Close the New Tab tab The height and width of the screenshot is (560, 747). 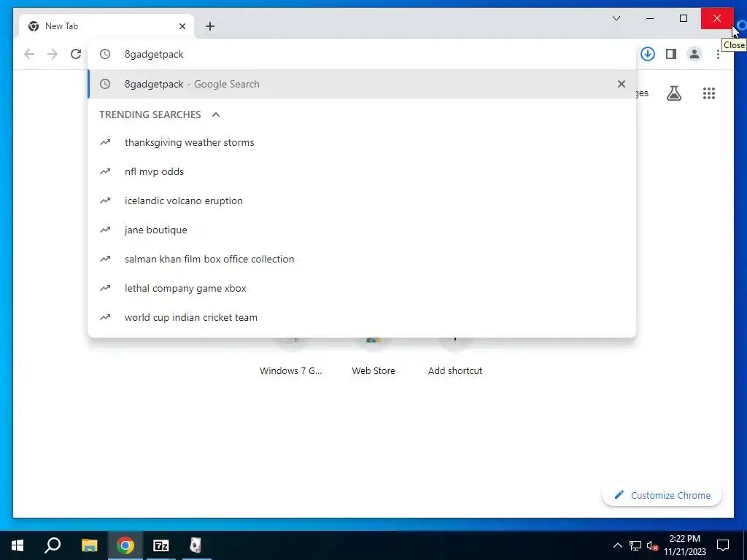pyautogui.click(x=182, y=26)
